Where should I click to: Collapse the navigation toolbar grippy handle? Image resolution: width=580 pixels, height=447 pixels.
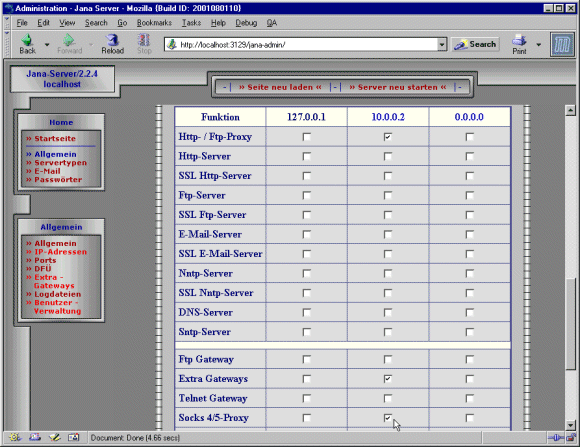point(7,44)
